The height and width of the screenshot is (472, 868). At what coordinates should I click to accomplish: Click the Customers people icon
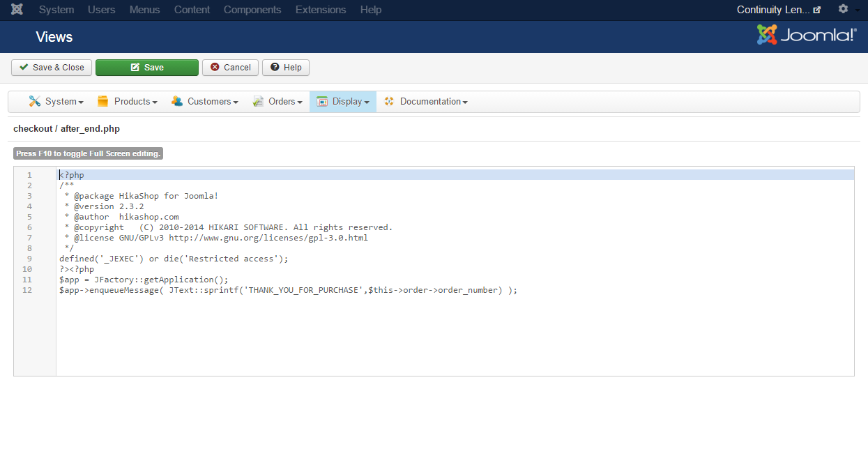pyautogui.click(x=177, y=101)
